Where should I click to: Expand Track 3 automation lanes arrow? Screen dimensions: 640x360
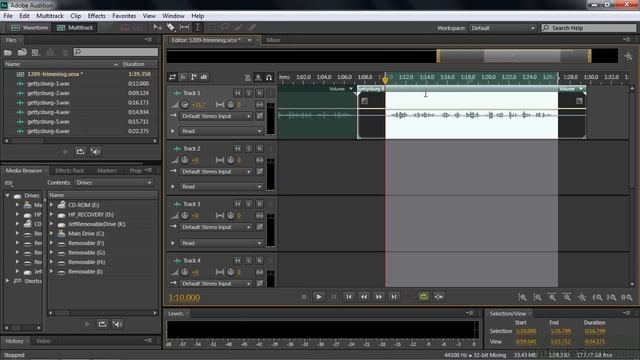173,243
